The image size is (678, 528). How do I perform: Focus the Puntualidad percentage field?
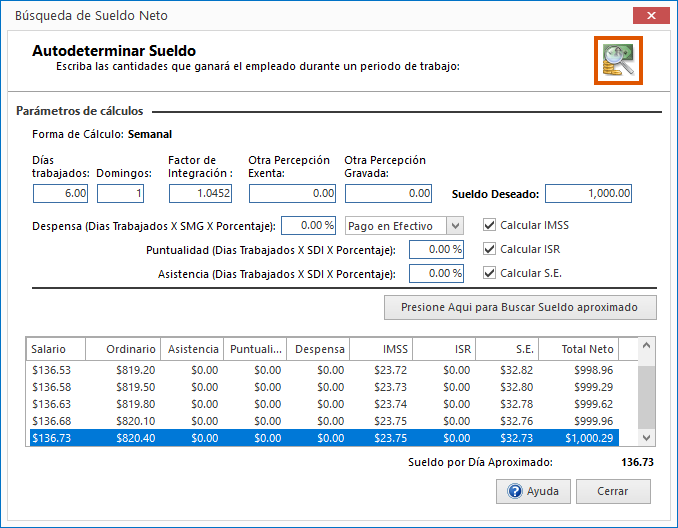click(x=436, y=249)
